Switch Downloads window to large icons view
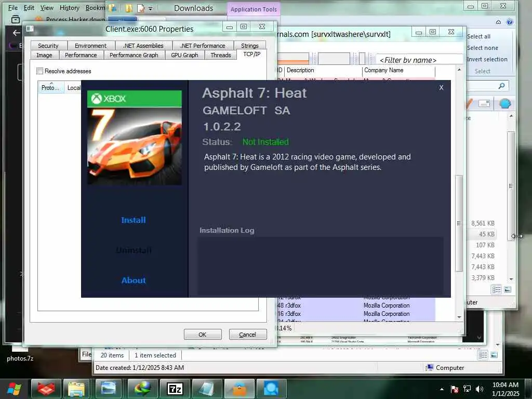Screen dimensions: 532x399 pyautogui.click(x=508, y=289)
